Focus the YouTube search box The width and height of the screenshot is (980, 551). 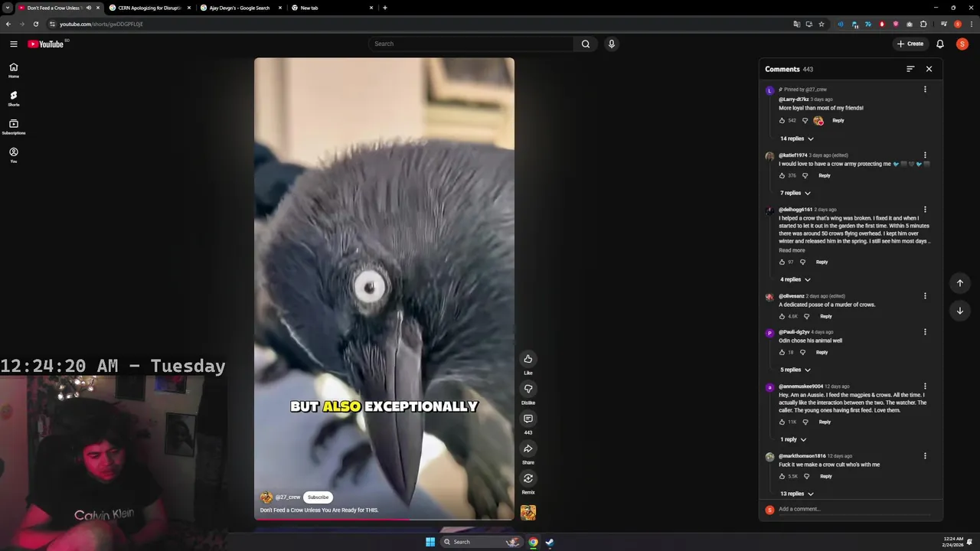pyautogui.click(x=471, y=44)
